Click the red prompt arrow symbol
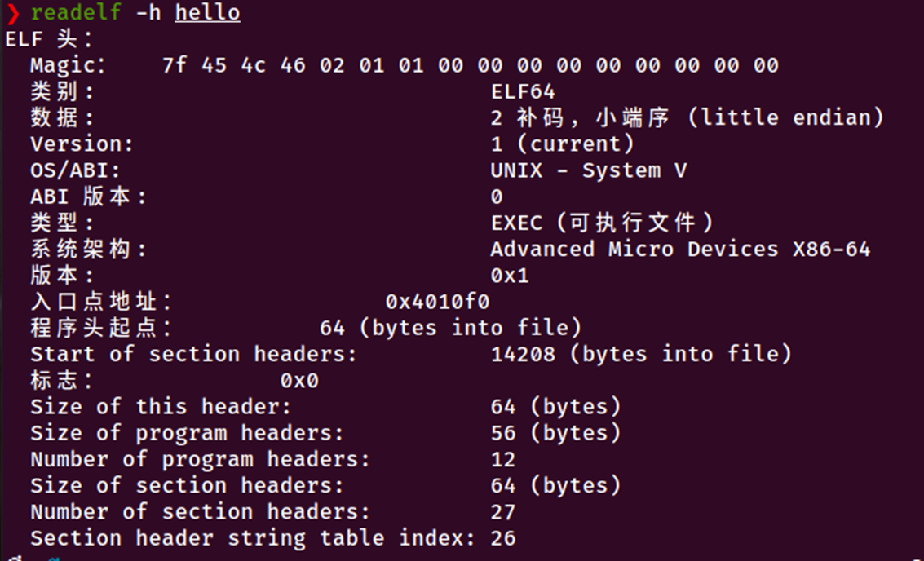Image resolution: width=924 pixels, height=561 pixels. [x=13, y=14]
